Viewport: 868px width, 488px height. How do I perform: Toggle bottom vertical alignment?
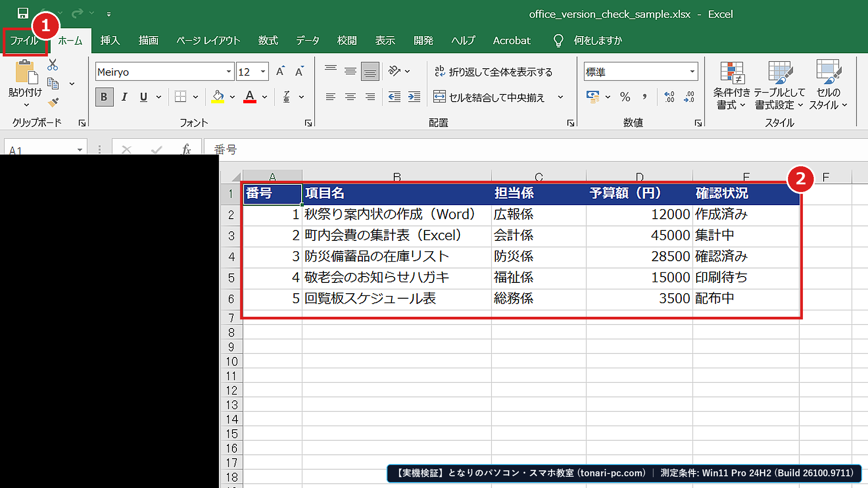(x=370, y=71)
